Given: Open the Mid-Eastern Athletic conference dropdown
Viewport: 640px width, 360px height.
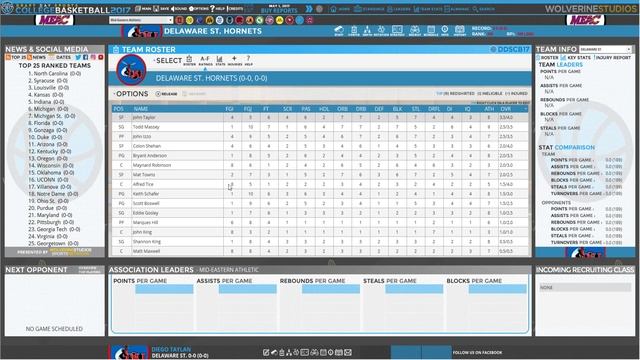Looking at the screenshot, I should pyautogui.click(x=141, y=20).
